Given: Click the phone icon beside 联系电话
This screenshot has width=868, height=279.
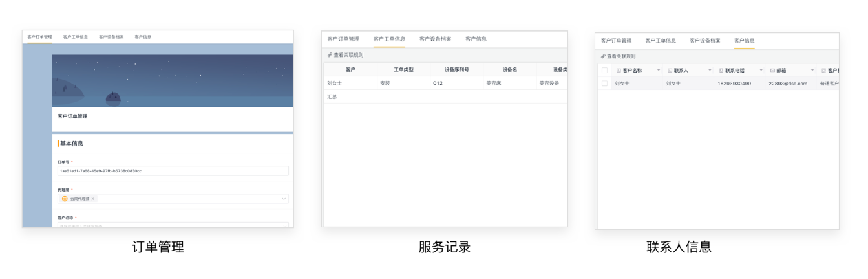Looking at the screenshot, I should (x=721, y=70).
